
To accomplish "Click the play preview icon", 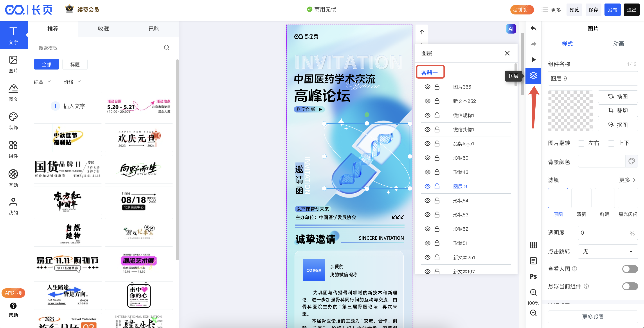I will pos(533,59).
